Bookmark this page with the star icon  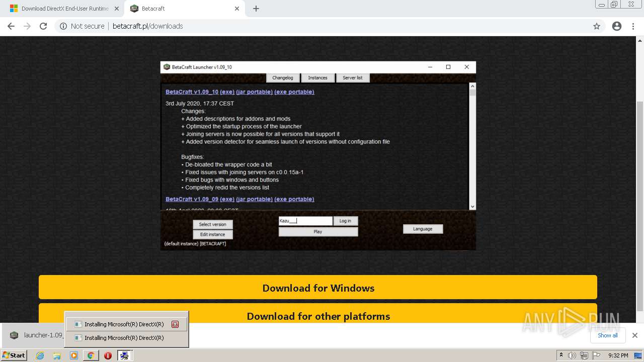pos(597,26)
